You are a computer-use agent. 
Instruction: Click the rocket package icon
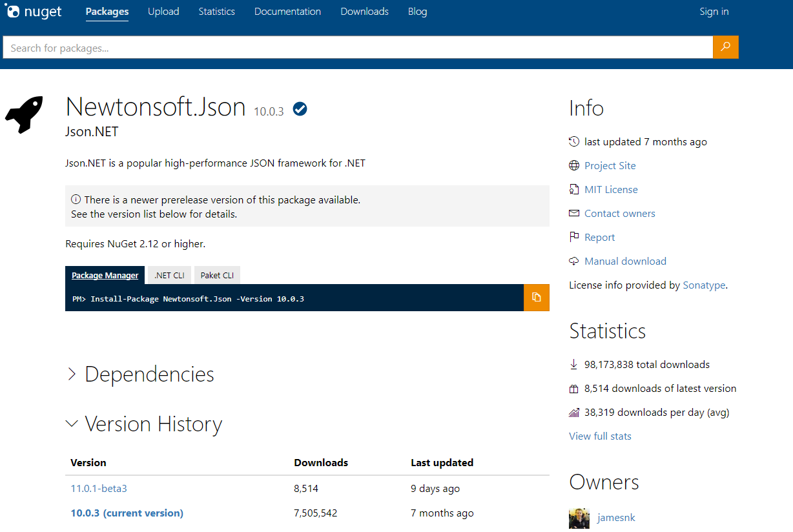pyautogui.click(x=25, y=114)
